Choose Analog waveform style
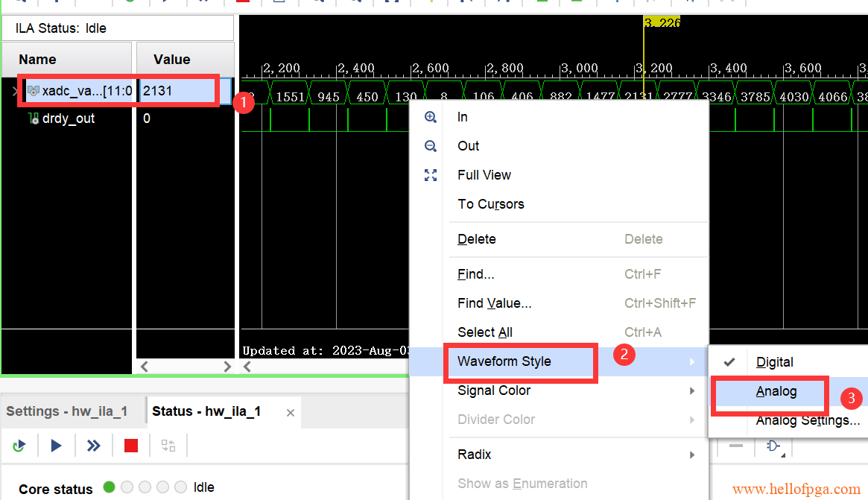The height and width of the screenshot is (500, 868). coord(776,391)
